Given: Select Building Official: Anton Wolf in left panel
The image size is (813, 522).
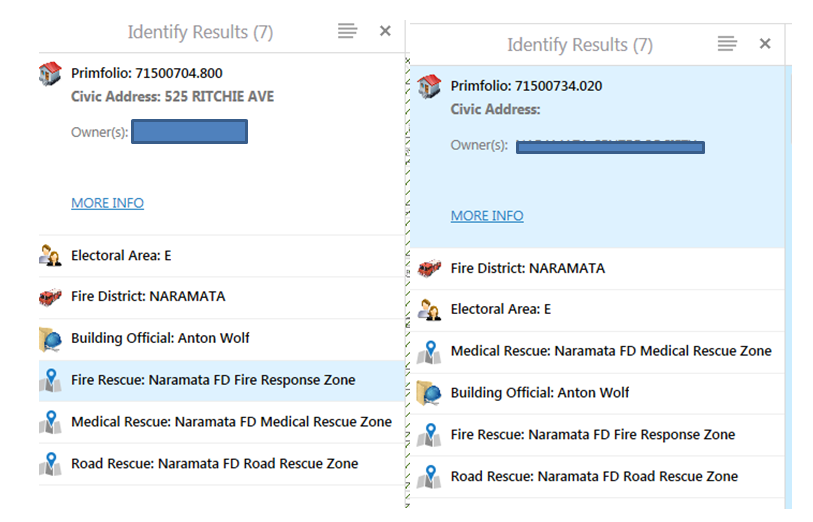Looking at the screenshot, I should (x=221, y=338).
